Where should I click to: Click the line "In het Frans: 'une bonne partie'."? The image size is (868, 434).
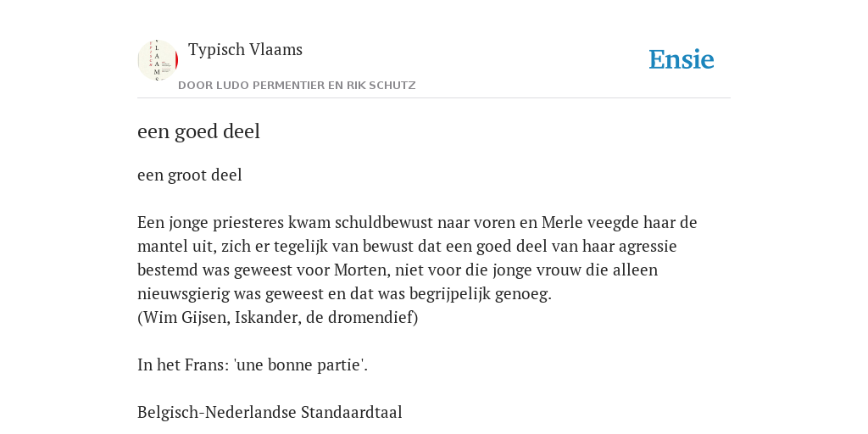pos(253,365)
